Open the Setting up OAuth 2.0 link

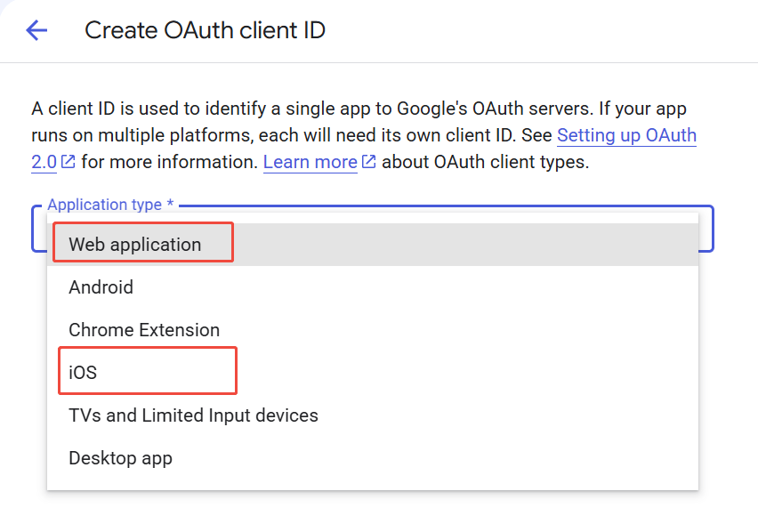tap(626, 135)
